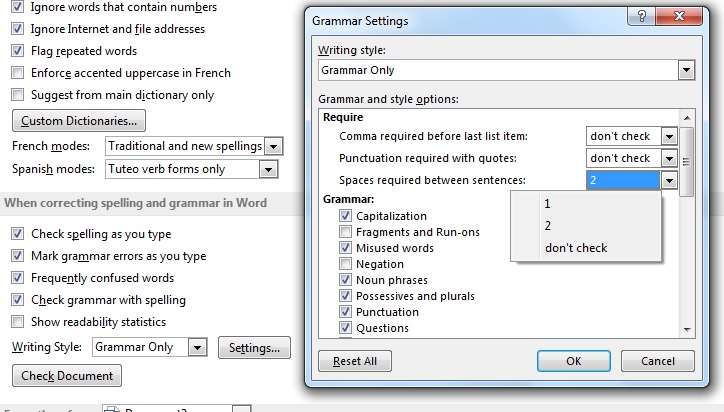Enable Show readability statistics
724x412 pixels.
coord(17,322)
